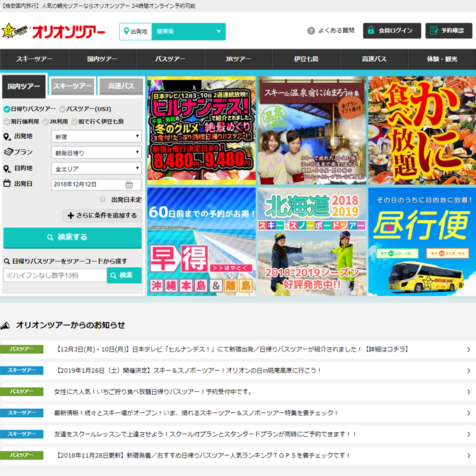Screen dimensions: 476x476
Task: Open the よくある質問 link
Action: click(336, 31)
